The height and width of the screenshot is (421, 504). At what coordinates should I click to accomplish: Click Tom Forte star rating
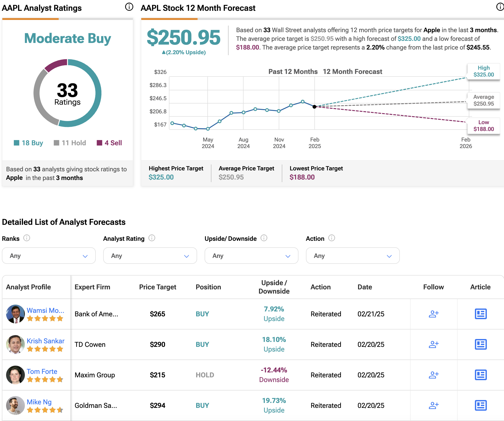pos(45,380)
